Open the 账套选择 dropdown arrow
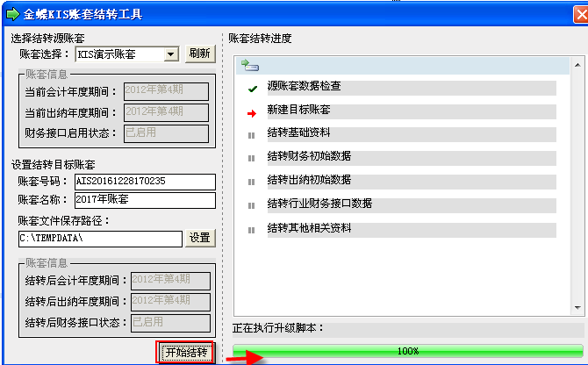 [171, 54]
